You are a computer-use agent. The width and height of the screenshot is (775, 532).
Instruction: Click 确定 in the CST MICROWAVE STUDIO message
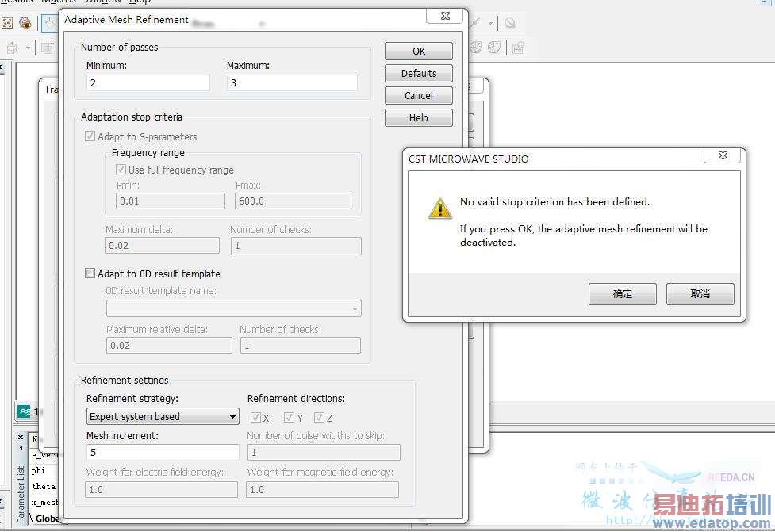pyautogui.click(x=622, y=294)
